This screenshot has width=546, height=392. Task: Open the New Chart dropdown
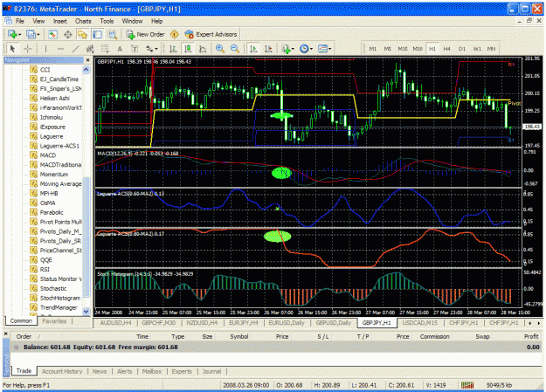click(14, 34)
